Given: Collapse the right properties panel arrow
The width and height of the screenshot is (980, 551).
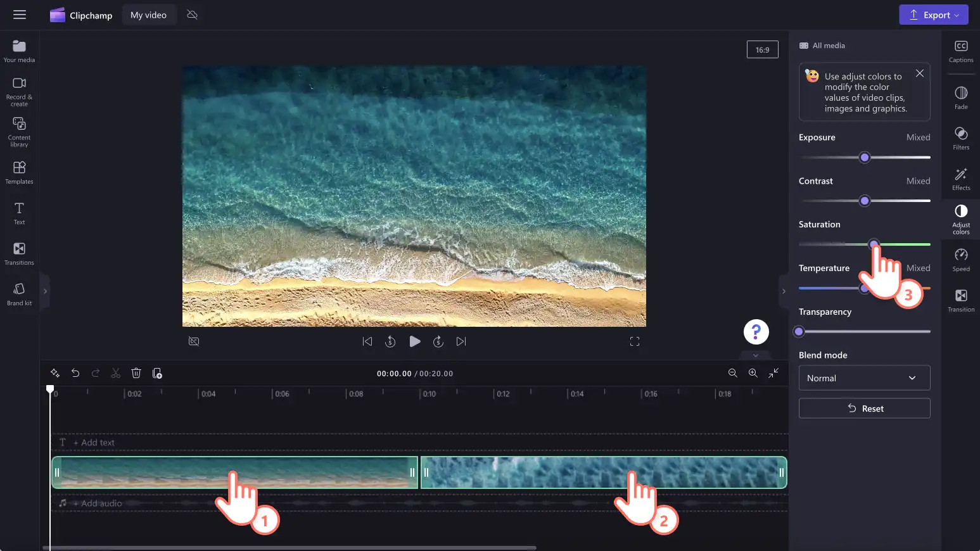Looking at the screenshot, I should point(784,291).
